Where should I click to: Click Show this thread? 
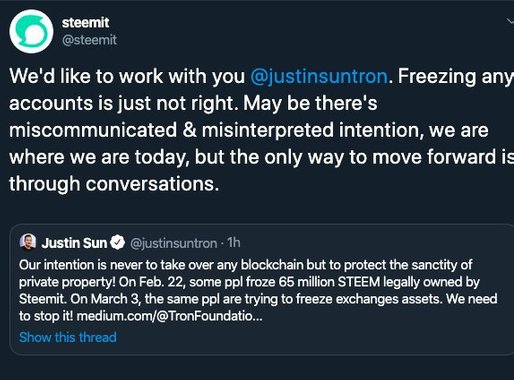(68, 337)
